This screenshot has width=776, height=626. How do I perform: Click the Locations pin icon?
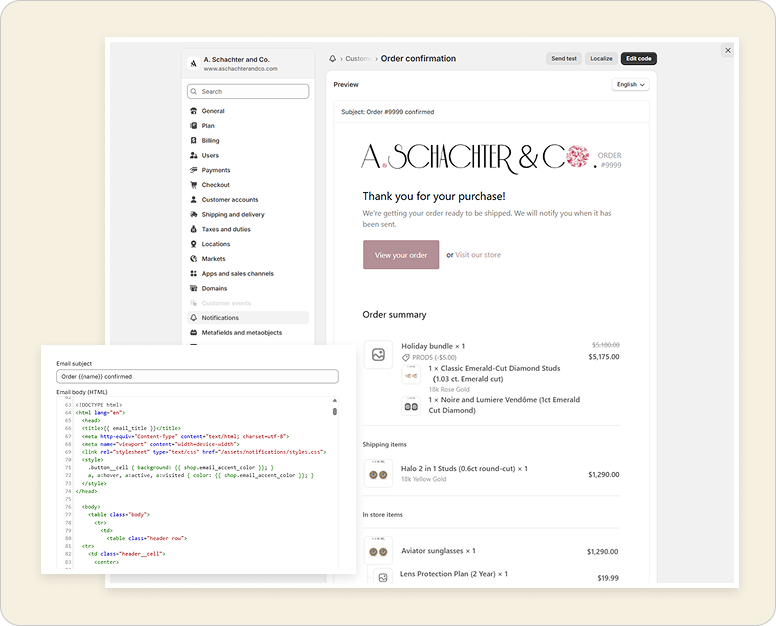tap(194, 244)
